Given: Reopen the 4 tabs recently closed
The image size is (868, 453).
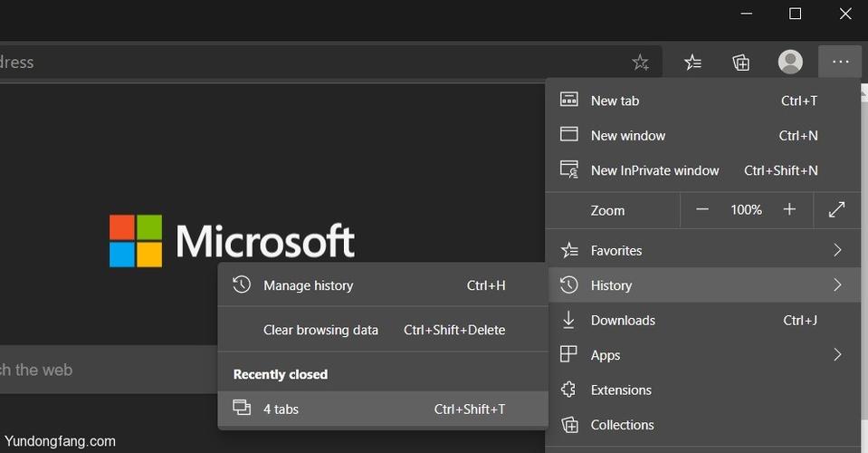Looking at the screenshot, I should [x=383, y=409].
